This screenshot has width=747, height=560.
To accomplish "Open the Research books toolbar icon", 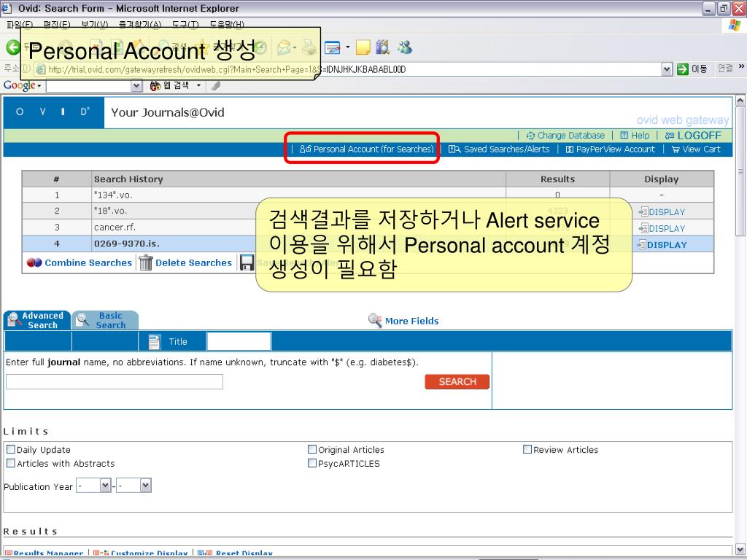I will tap(382, 47).
